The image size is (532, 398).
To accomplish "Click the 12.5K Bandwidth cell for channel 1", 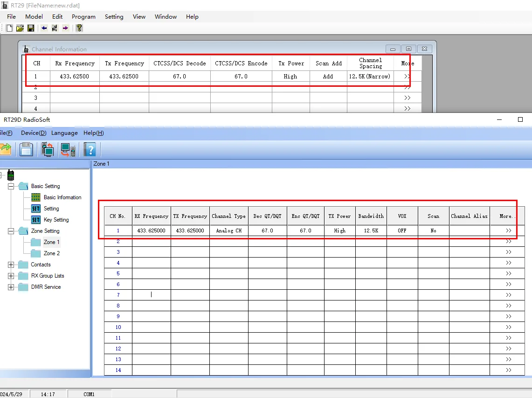I will coord(371,230).
